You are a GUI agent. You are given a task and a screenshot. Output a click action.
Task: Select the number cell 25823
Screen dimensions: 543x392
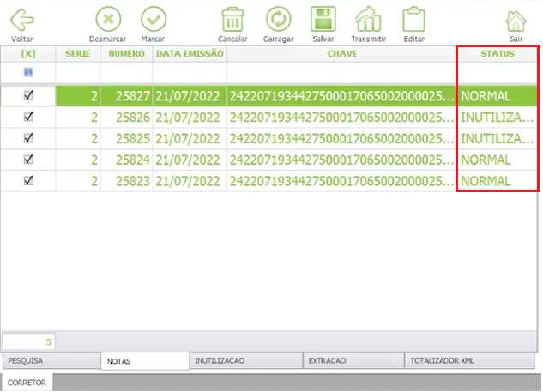[126, 181]
